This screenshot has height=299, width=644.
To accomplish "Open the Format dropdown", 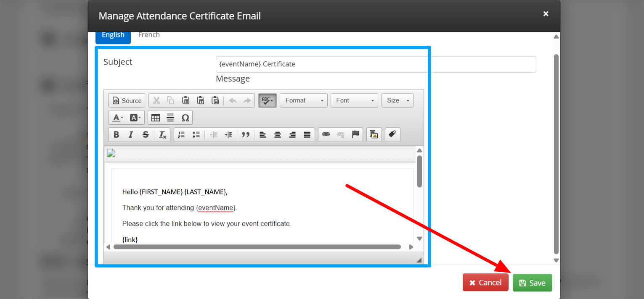I will click(303, 100).
